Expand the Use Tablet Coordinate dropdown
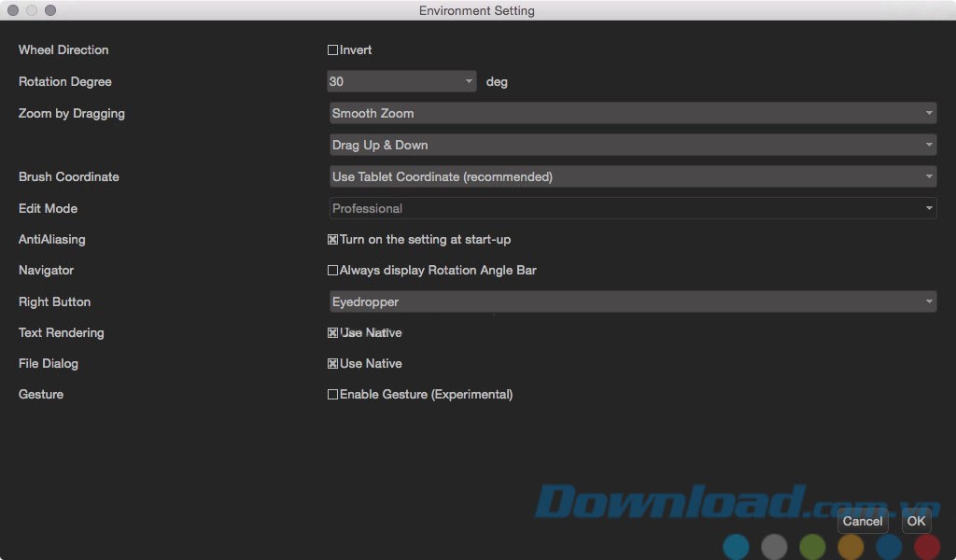This screenshot has height=560, width=956. tap(632, 177)
